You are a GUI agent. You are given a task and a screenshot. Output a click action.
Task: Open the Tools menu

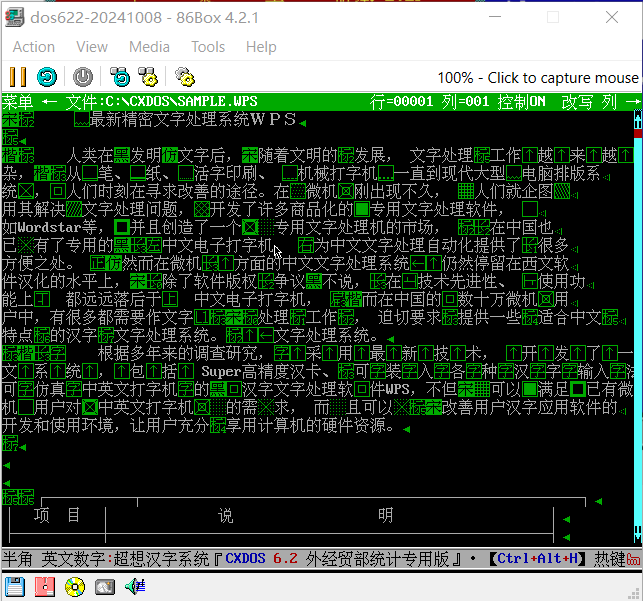[x=208, y=47]
